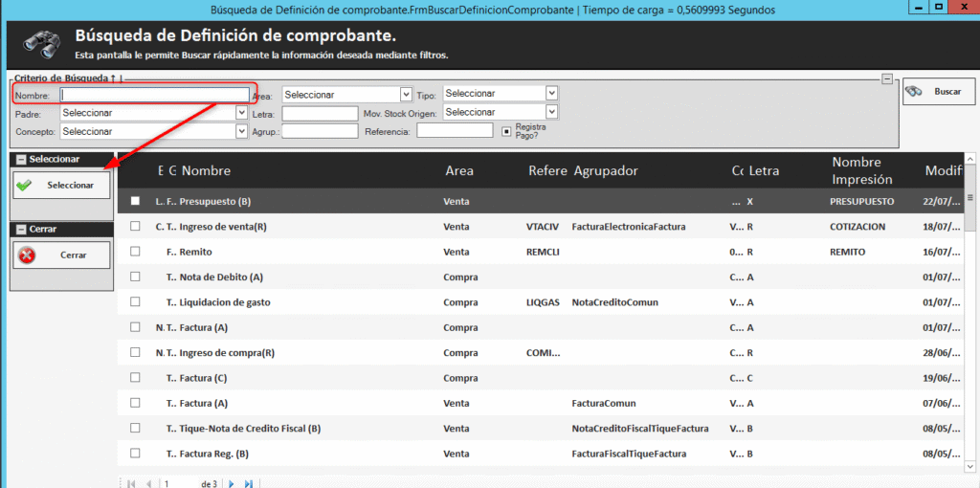Jump to the last page of results
Image resolution: width=980 pixels, height=488 pixels.
[x=248, y=483]
